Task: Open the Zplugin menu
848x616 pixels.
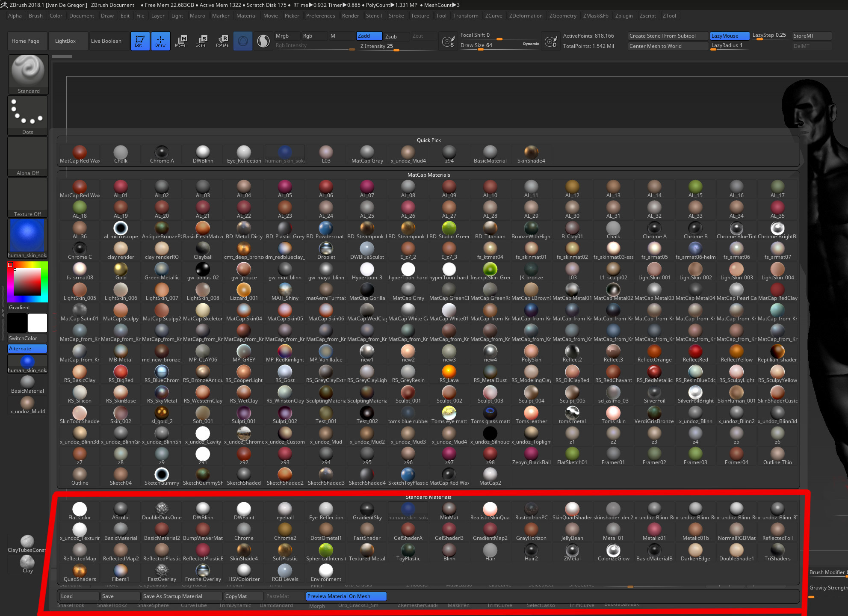Action: pyautogui.click(x=623, y=16)
